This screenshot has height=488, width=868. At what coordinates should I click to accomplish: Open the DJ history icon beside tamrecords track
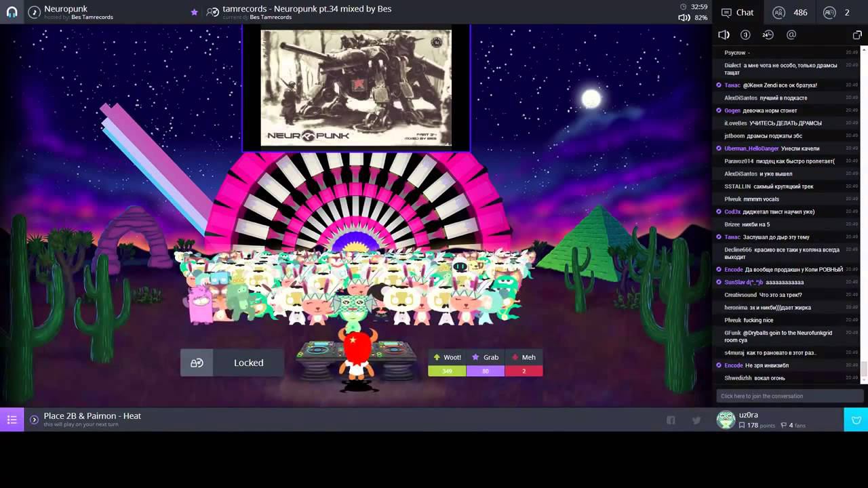tap(213, 12)
